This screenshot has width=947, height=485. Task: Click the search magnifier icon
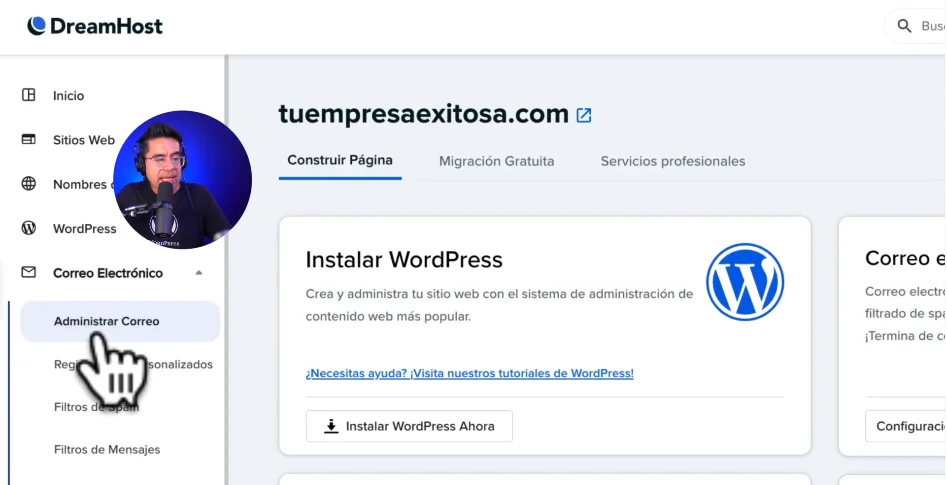pyautogui.click(x=904, y=26)
